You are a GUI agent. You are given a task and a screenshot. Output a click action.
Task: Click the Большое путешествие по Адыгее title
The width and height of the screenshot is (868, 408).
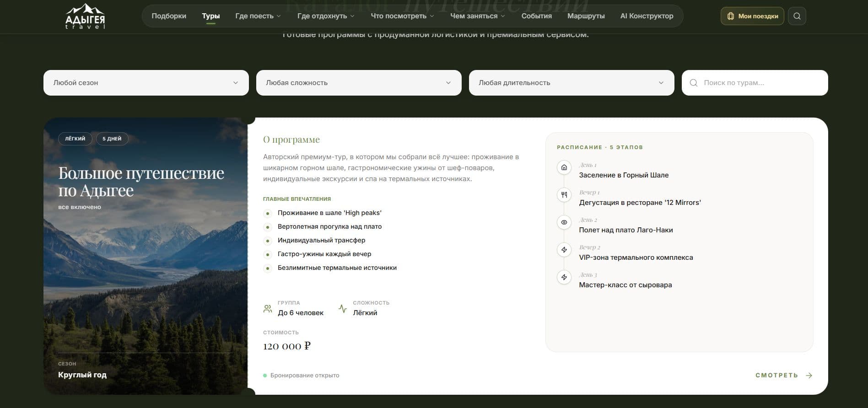141,182
